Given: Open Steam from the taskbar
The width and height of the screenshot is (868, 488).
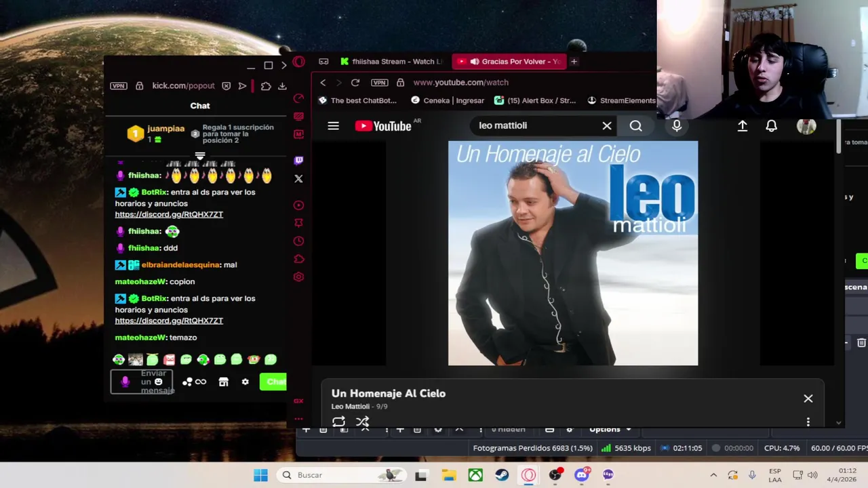Looking at the screenshot, I should [502, 475].
